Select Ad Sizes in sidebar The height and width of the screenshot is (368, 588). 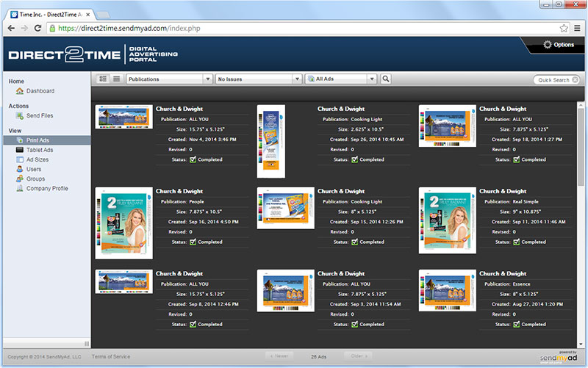coord(37,159)
